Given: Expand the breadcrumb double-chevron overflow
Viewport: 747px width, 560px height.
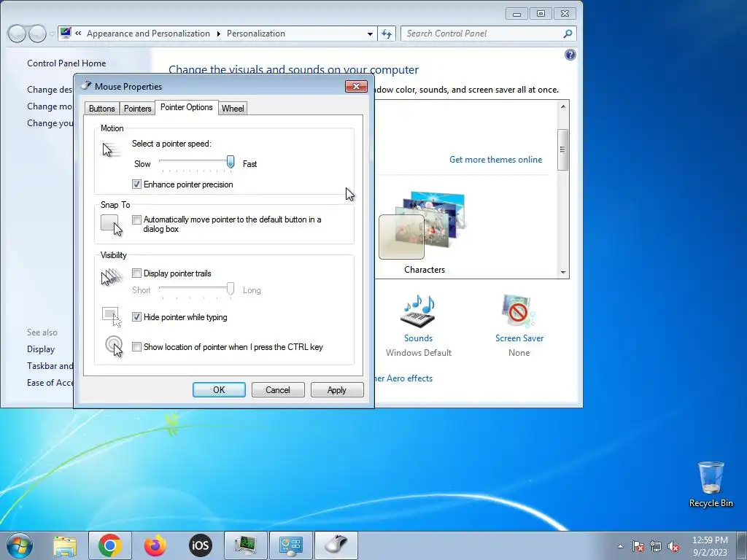Looking at the screenshot, I should tap(78, 34).
